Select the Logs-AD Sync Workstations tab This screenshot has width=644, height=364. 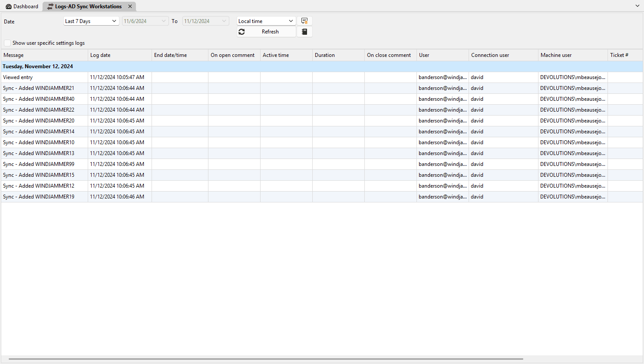[x=88, y=7]
